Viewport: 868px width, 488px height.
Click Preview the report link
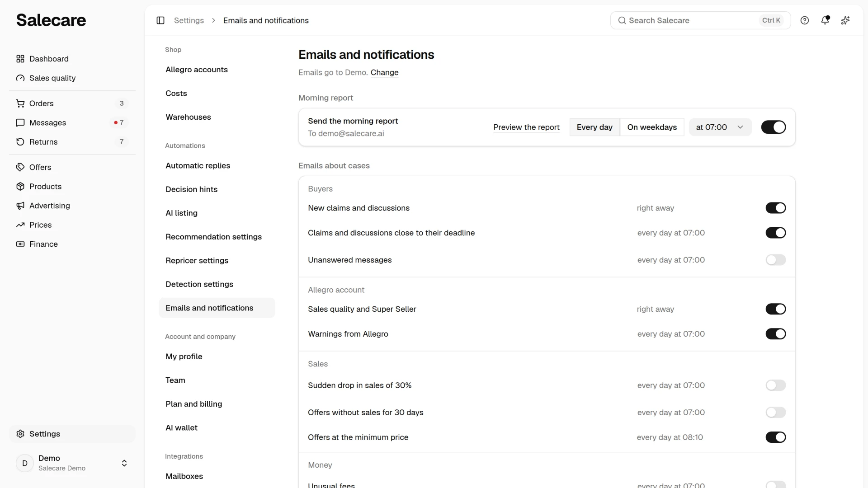(526, 127)
